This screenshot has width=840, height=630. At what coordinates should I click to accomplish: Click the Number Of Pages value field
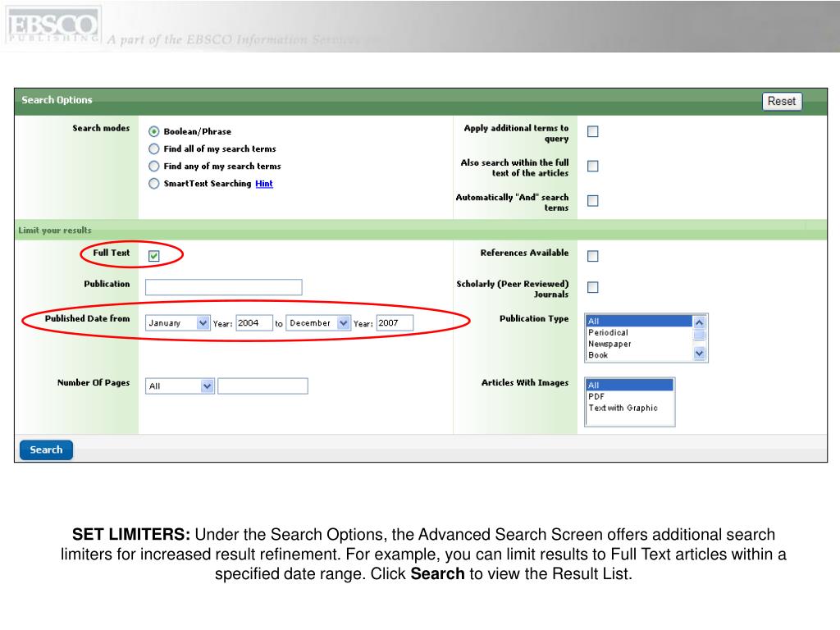[263, 386]
